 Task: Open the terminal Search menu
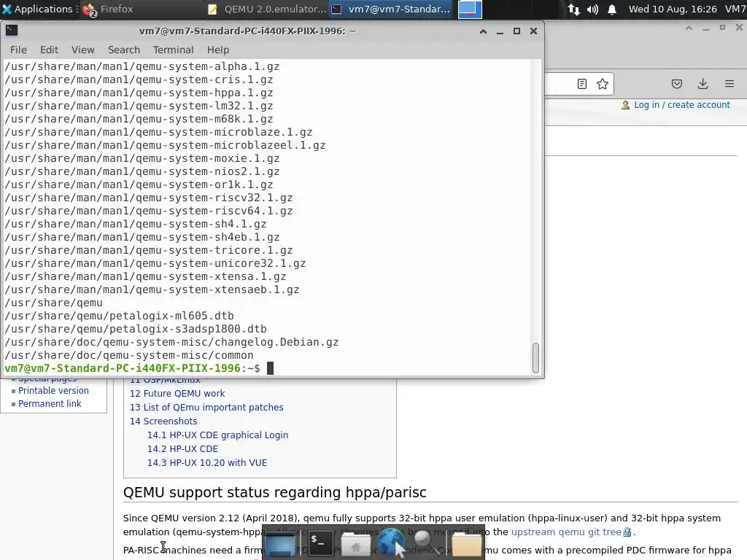[124, 50]
